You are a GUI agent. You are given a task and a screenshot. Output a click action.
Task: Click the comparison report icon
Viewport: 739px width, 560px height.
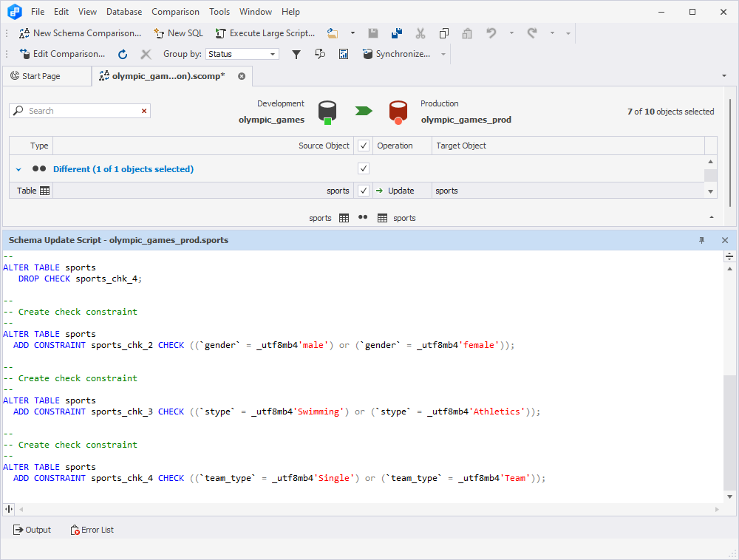[344, 54]
